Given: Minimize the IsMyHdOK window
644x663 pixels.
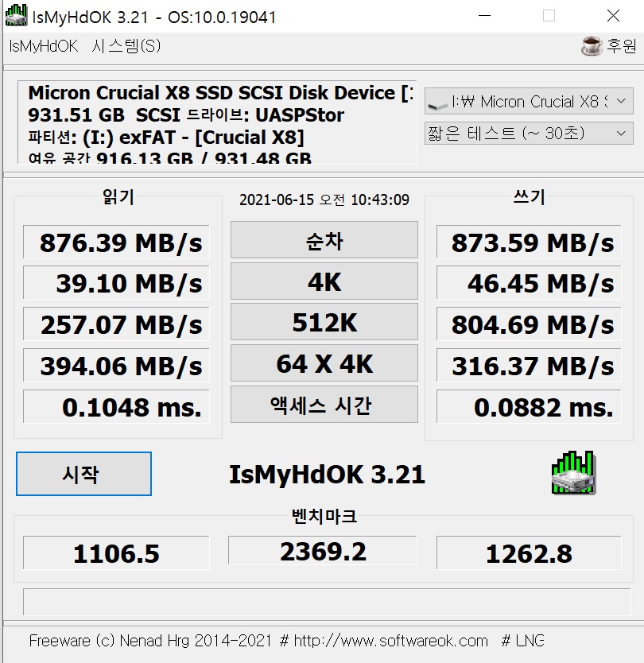Looking at the screenshot, I should coord(484,16).
